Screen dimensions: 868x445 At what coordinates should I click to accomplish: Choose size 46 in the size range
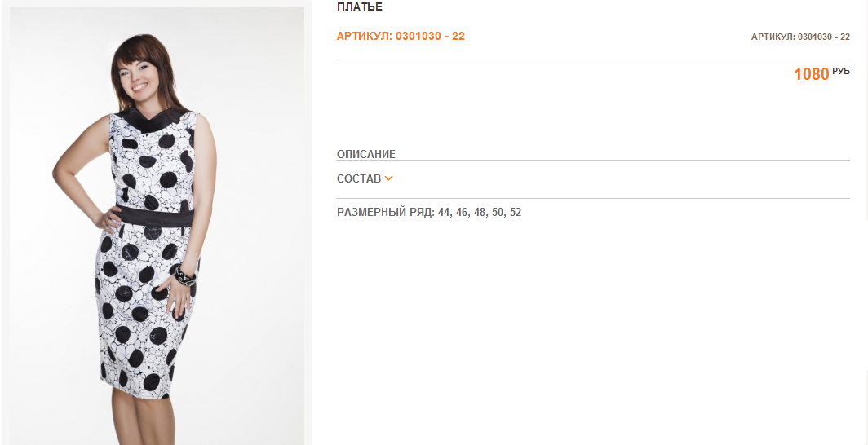(463, 212)
